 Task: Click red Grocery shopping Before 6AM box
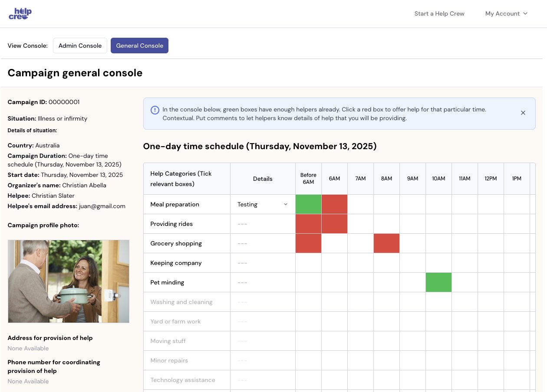[308, 243]
